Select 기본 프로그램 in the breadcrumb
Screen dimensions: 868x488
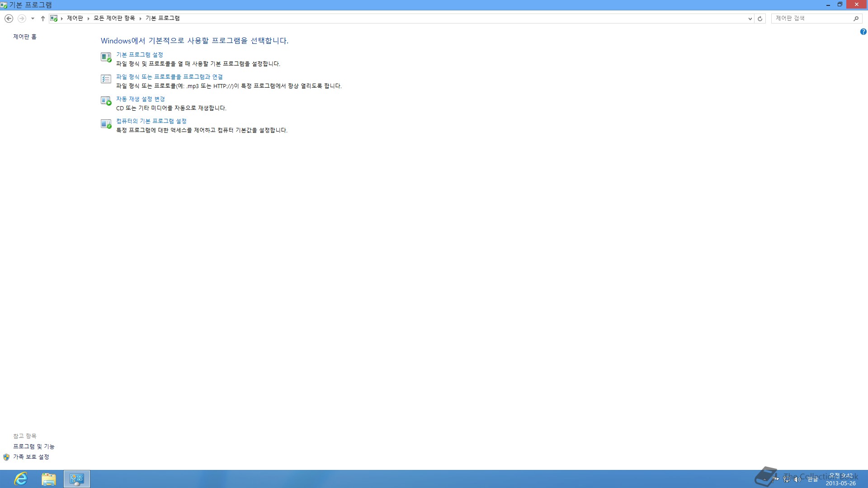click(x=162, y=19)
